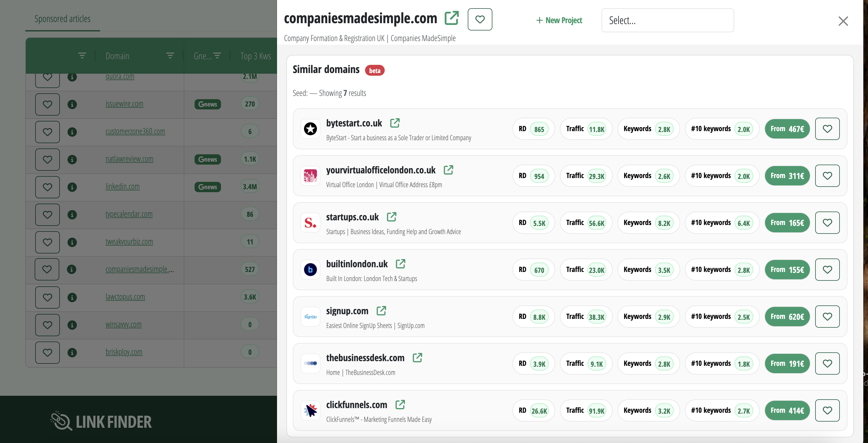Open bytestart.co.uk in a new tab icon

[395, 123]
